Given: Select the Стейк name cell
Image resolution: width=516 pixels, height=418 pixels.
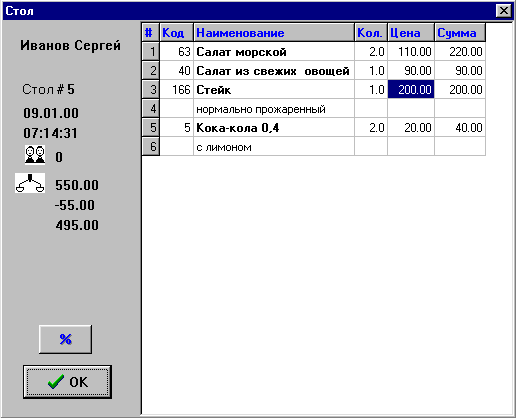Looking at the screenshot, I should coord(274,90).
